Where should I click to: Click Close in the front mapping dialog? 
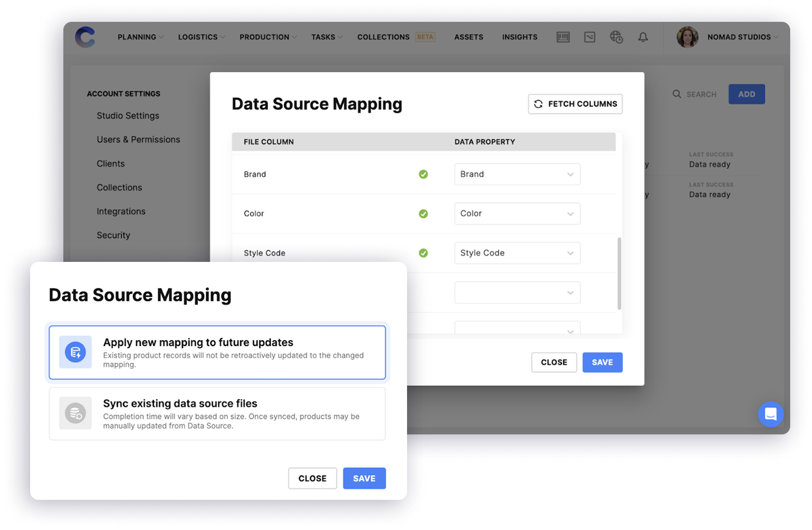(313, 478)
